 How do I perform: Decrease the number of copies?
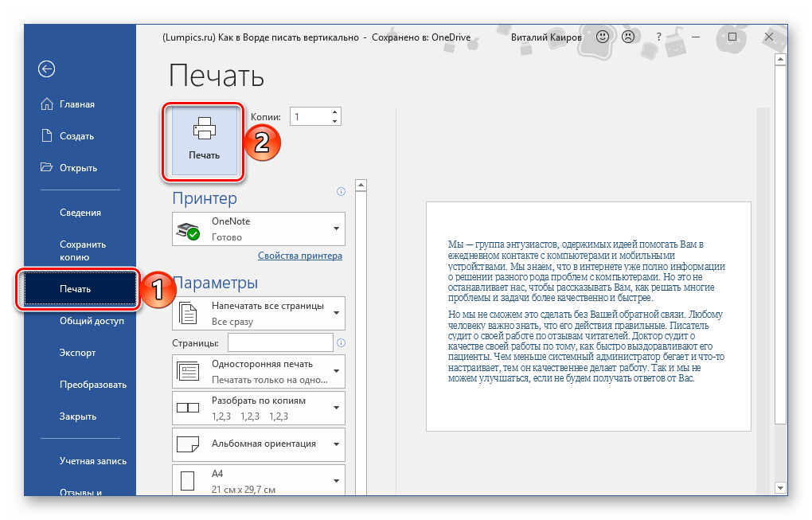[335, 121]
